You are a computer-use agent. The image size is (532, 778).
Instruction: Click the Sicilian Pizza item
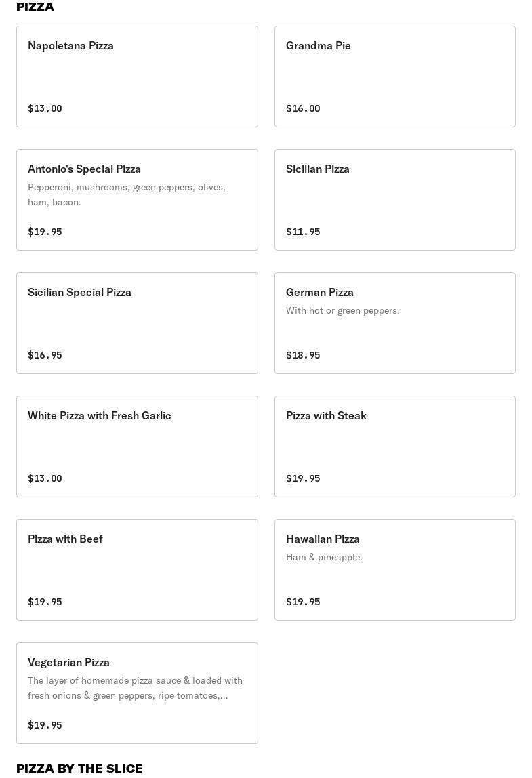tap(394, 200)
